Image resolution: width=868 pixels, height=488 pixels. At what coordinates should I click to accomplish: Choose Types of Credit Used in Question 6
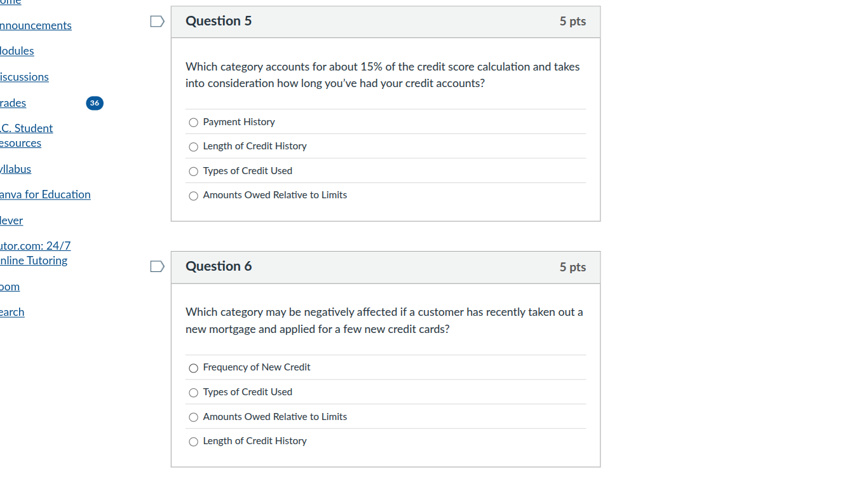(x=193, y=392)
